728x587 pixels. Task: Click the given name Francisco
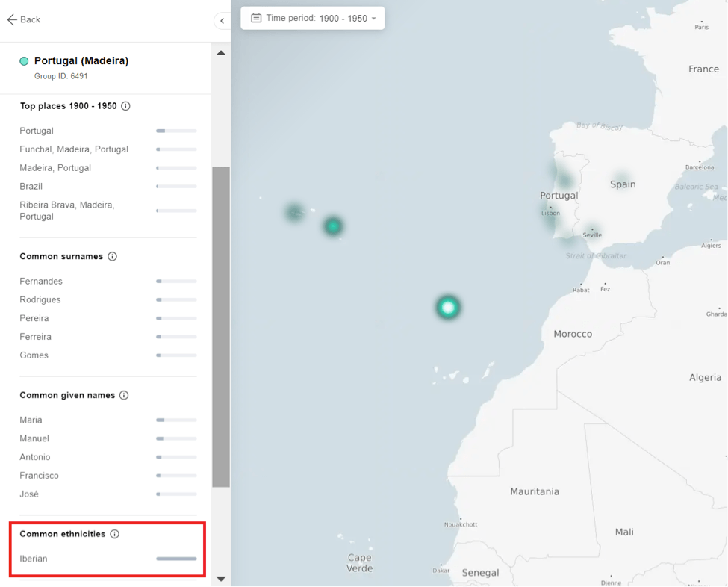pos(39,476)
